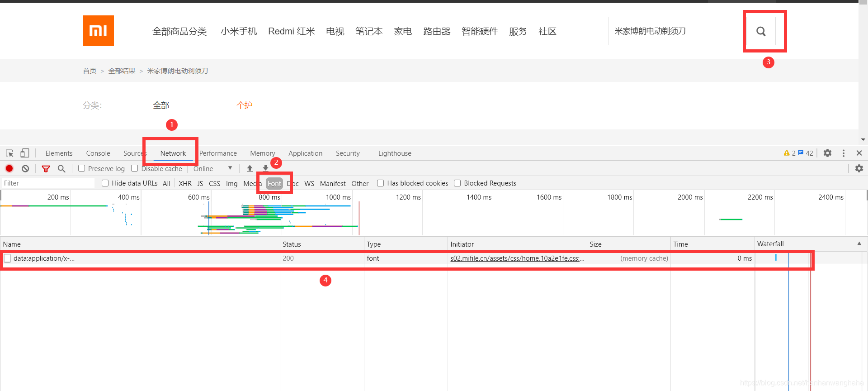This screenshot has width=868, height=391.
Task: Select the inspect element picker icon
Action: [9, 153]
